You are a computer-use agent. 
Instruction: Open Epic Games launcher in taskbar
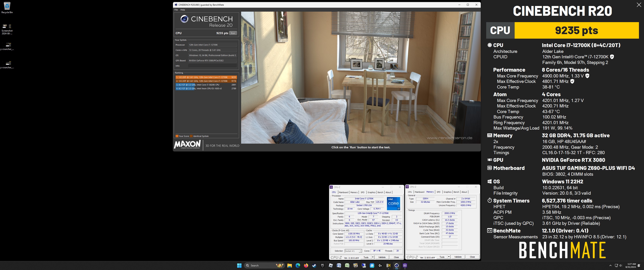pyautogui.click(x=323, y=265)
